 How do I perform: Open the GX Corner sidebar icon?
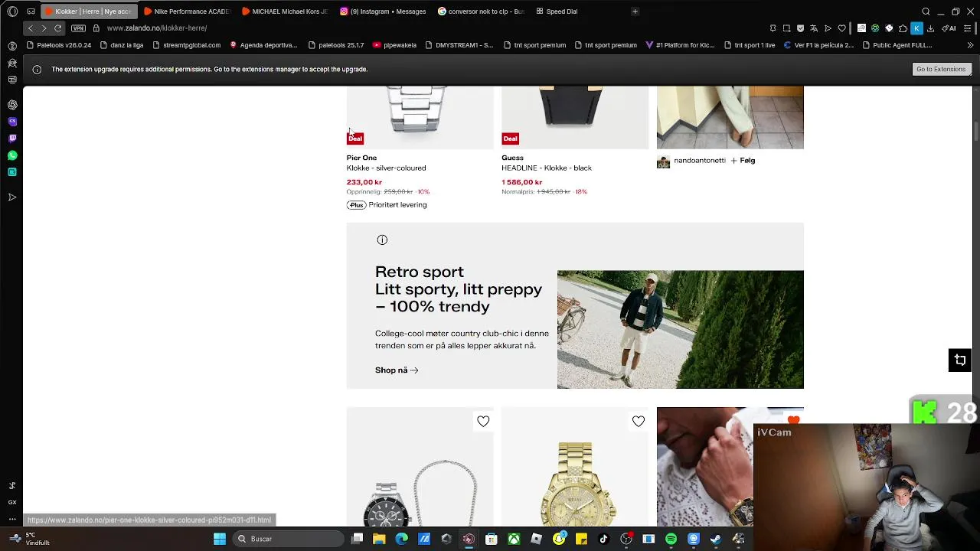(12, 502)
